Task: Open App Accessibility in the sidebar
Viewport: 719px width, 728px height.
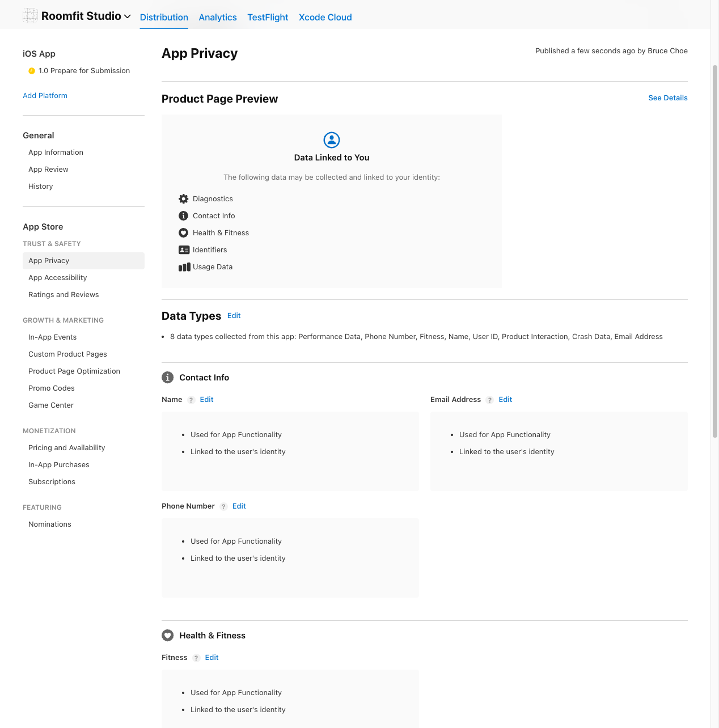Action: tap(58, 278)
